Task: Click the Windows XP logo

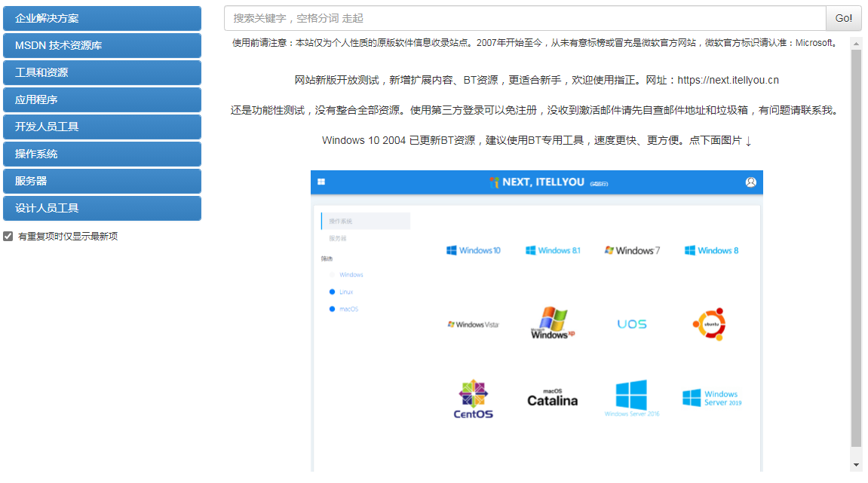Action: 553,323
